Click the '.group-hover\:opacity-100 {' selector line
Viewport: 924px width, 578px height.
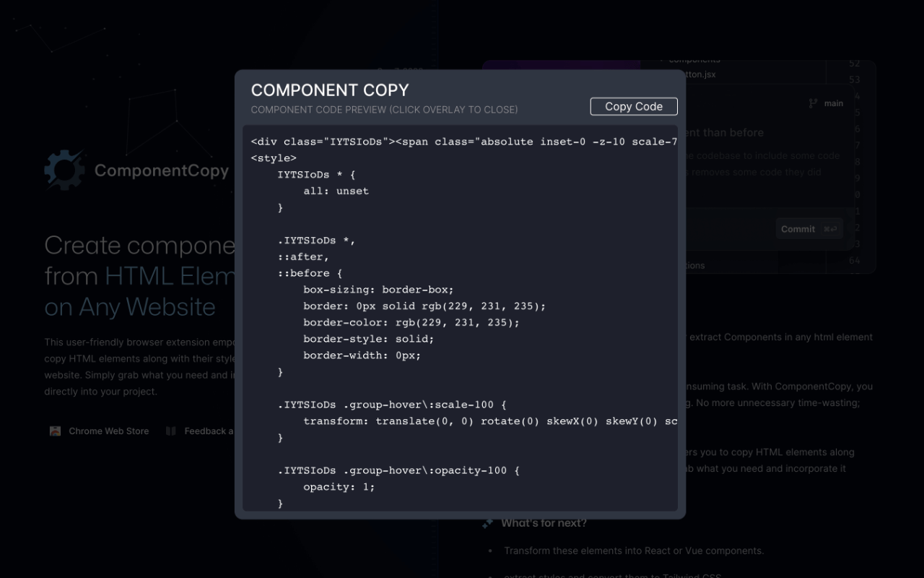coord(398,470)
